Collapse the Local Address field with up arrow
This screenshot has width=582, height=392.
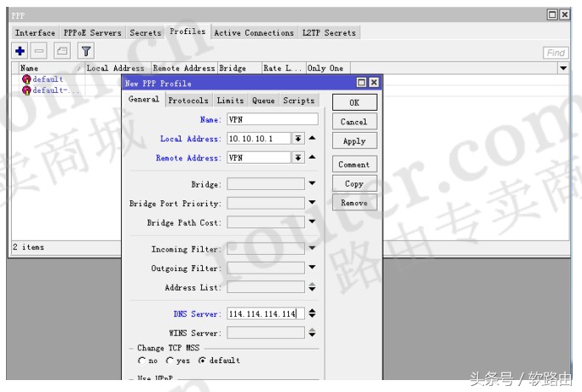[312, 138]
